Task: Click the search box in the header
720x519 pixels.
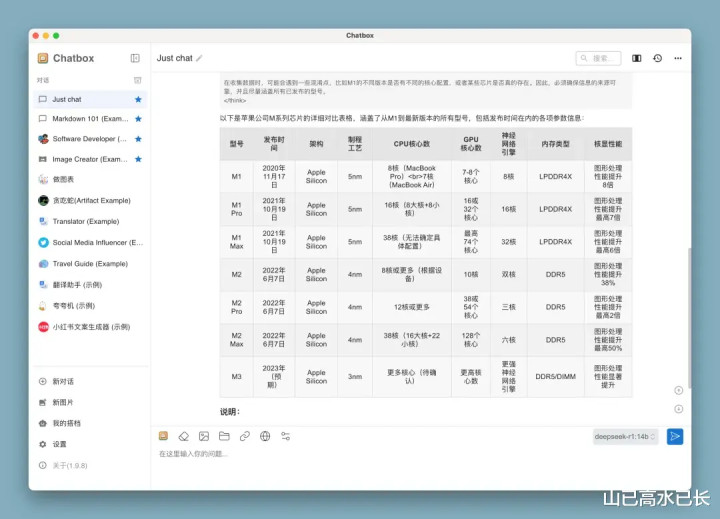Action: 598,58
